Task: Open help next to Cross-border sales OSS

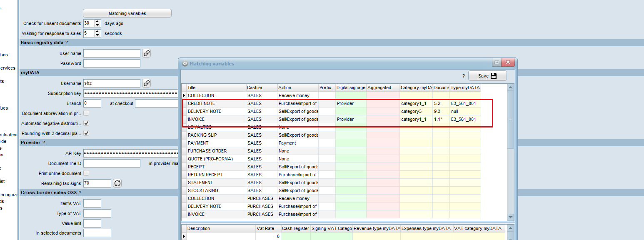Action: click(x=80, y=192)
